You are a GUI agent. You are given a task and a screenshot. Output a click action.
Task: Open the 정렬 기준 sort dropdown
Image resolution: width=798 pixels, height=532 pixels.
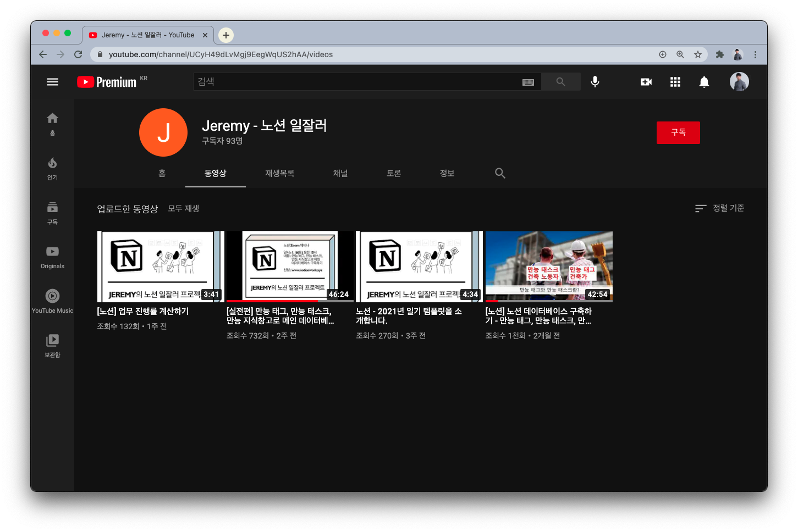tap(719, 208)
